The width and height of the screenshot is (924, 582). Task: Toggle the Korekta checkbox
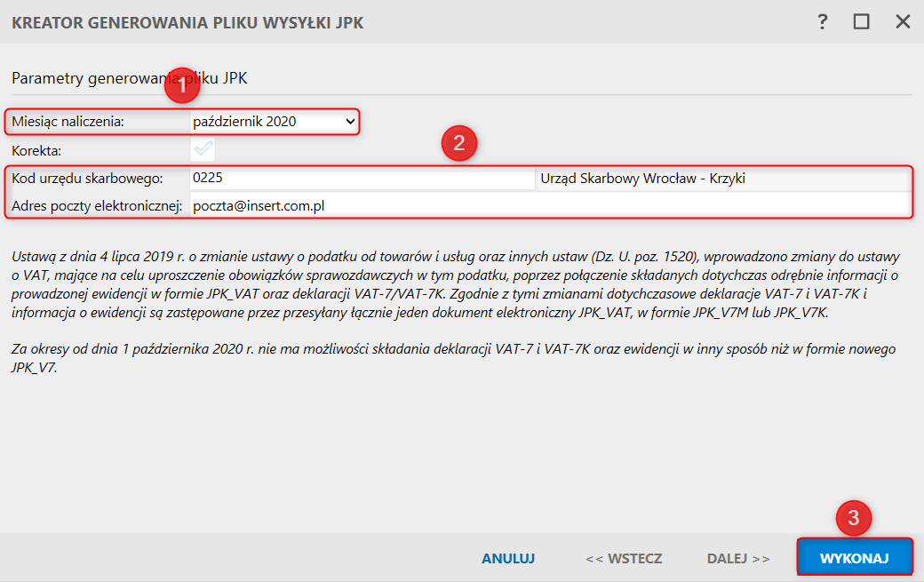point(203,150)
